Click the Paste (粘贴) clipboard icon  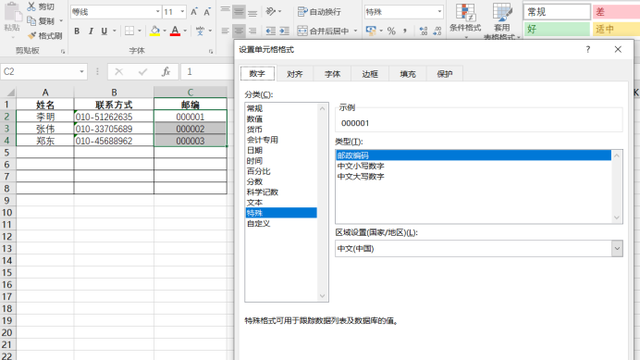point(12,12)
